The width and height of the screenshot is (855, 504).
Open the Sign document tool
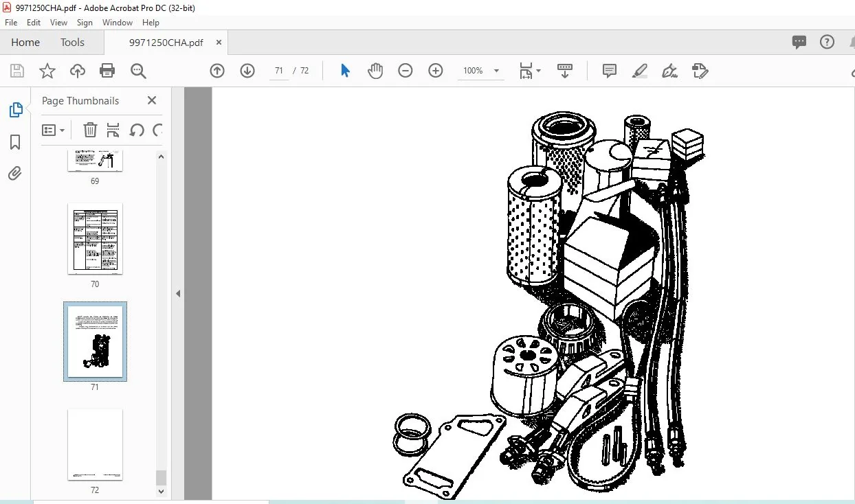(x=669, y=71)
